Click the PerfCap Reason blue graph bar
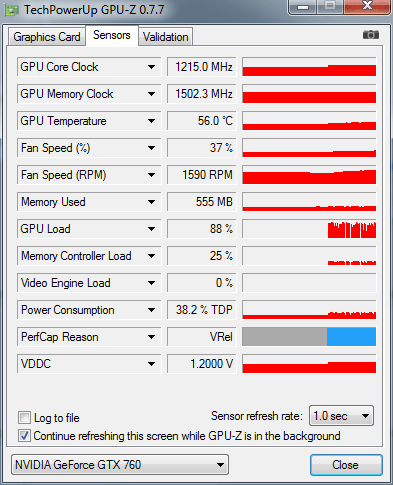393x485 pixels. click(x=351, y=337)
